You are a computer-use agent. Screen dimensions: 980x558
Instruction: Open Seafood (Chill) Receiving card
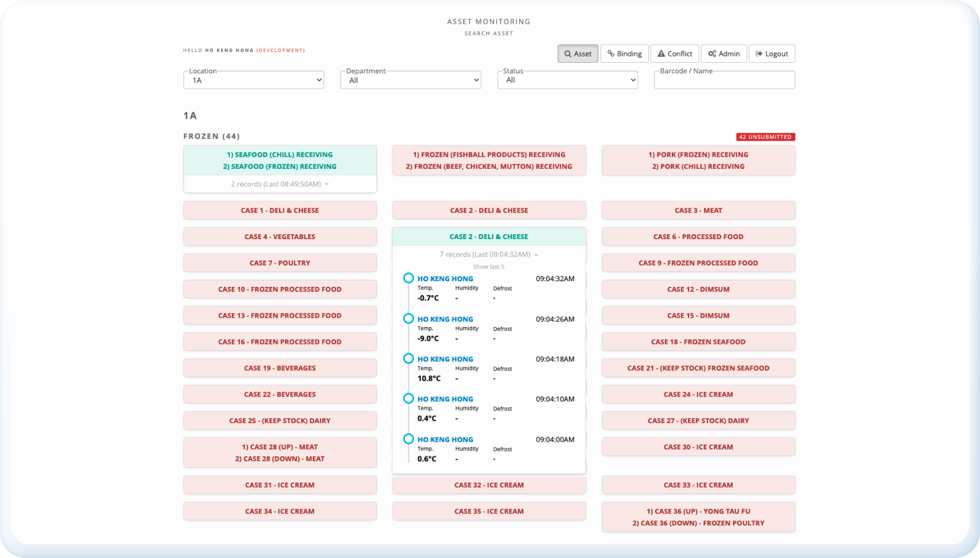[280, 160]
